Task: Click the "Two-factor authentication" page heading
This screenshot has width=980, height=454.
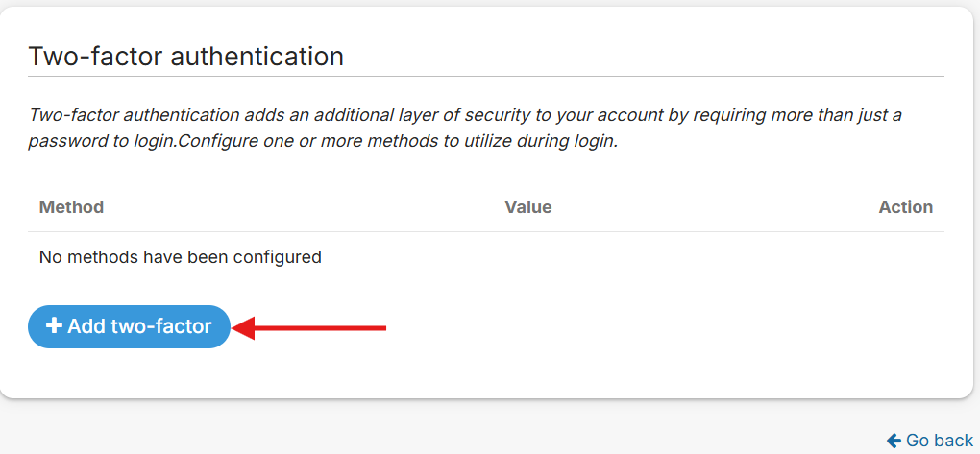Action: (186, 56)
